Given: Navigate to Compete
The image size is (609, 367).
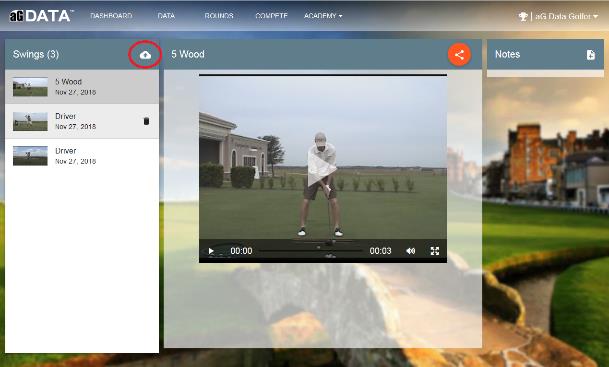Looking at the screenshot, I should (271, 16).
